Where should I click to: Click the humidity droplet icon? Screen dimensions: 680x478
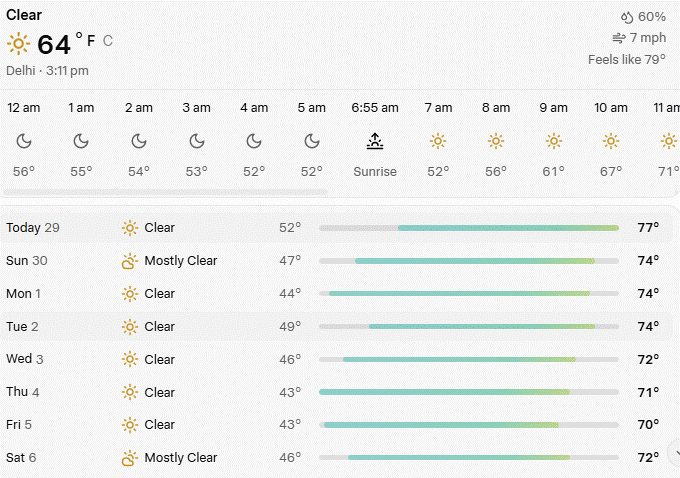627,17
